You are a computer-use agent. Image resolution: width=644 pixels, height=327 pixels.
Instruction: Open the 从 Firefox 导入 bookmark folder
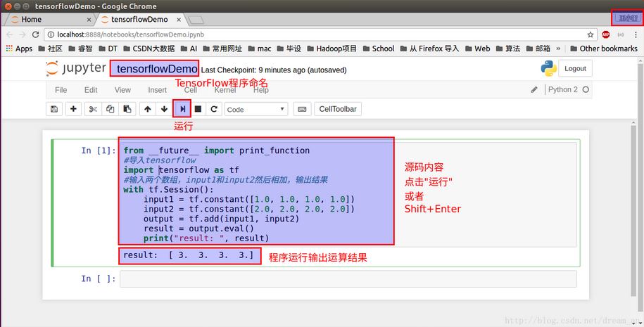pyautogui.click(x=429, y=49)
